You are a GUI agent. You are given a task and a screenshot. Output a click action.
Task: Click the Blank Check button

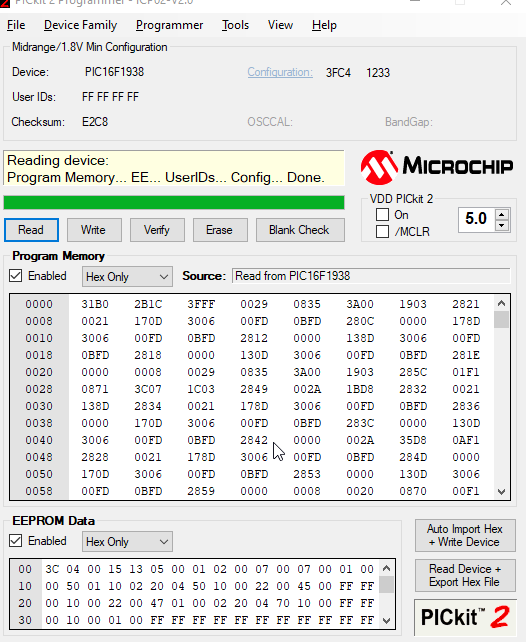point(300,230)
